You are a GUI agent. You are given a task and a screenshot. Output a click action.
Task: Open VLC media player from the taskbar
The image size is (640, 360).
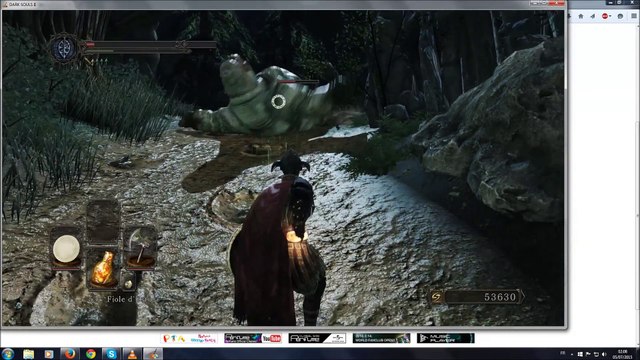[132, 354]
